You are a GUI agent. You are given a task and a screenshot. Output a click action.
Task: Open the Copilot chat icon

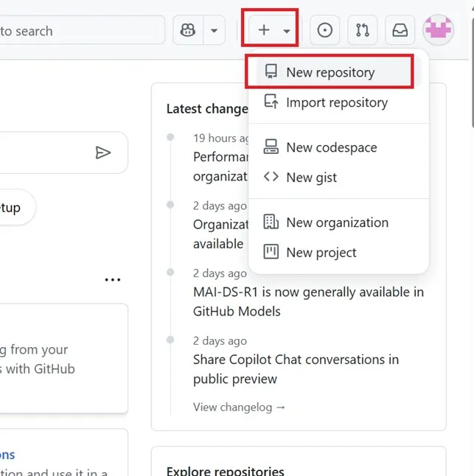point(188,31)
